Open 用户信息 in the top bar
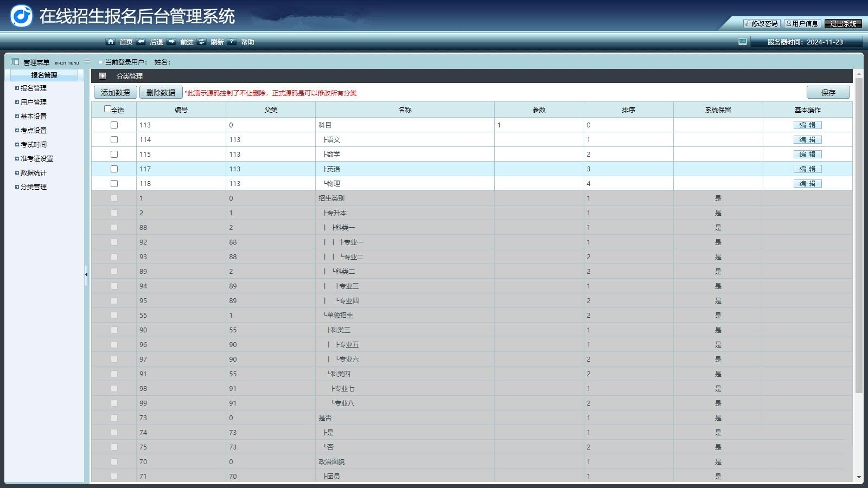Screen dimensions: 868x488 coord(802,24)
